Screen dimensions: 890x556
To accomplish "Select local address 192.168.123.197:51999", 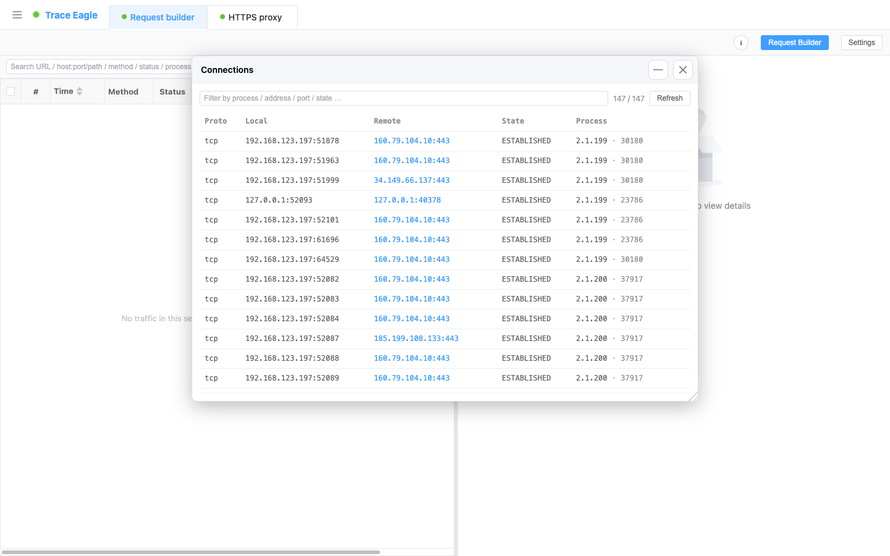I will pyautogui.click(x=292, y=180).
